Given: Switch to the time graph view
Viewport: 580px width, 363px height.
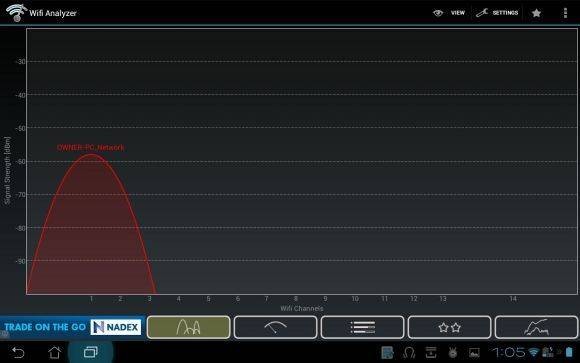Looking at the screenshot, I should coord(536,327).
